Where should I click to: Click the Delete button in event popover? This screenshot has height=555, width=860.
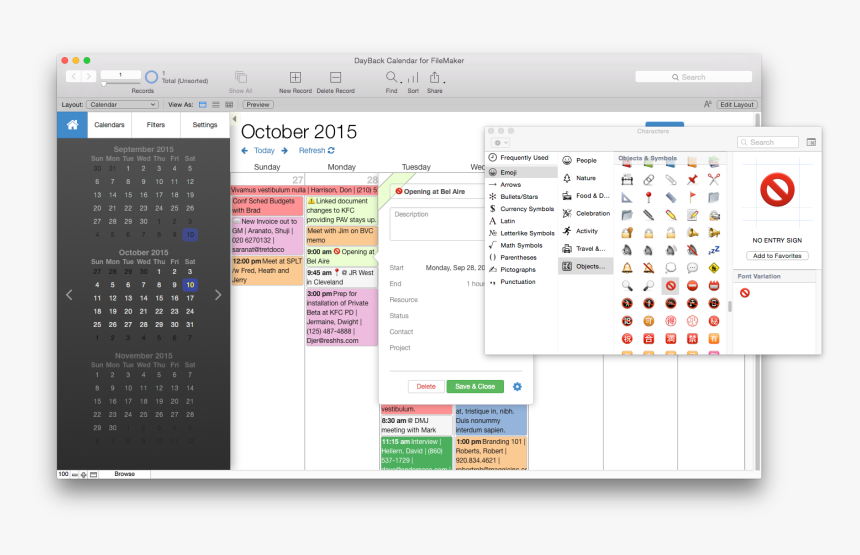pos(426,387)
